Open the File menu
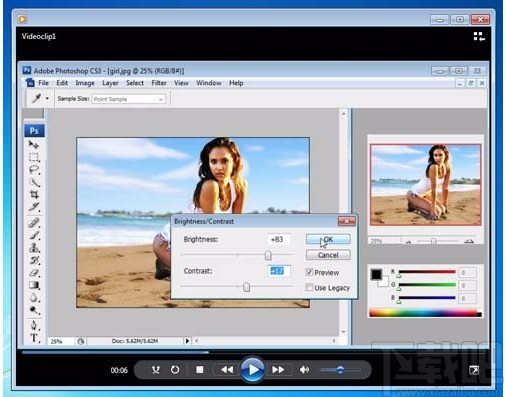The height and width of the screenshot is (397, 506). (x=43, y=83)
